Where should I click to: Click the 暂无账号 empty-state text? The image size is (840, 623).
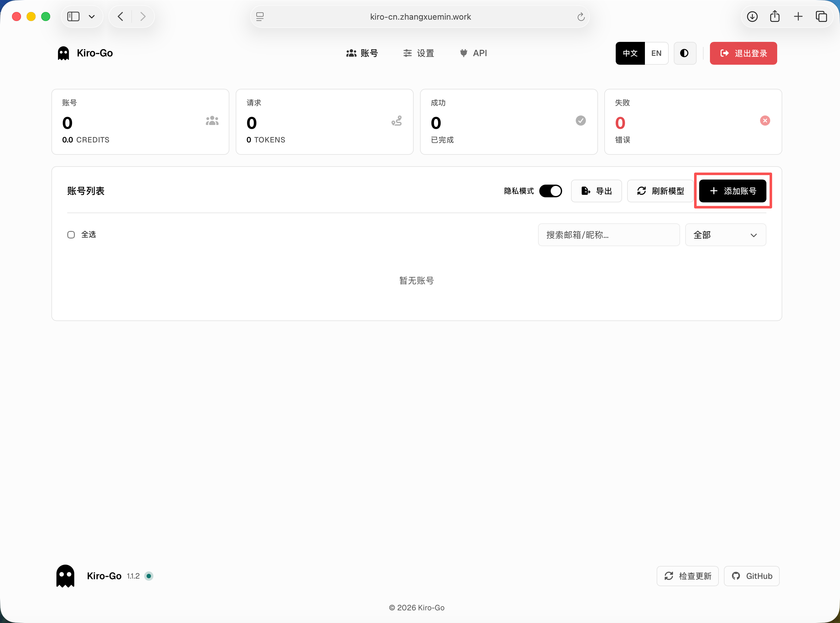tap(417, 281)
